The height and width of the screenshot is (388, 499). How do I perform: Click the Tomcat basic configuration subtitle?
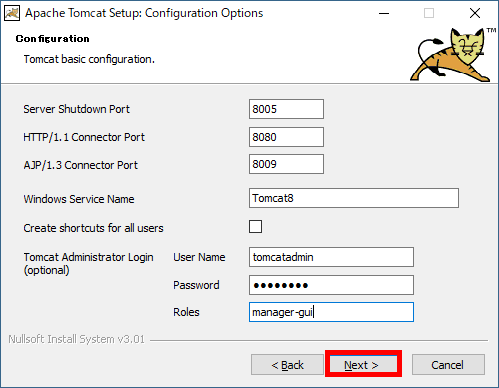tap(89, 59)
